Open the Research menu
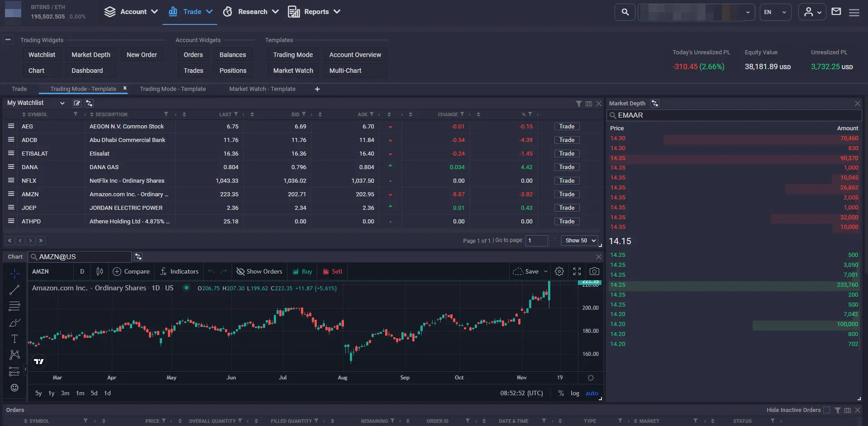 tap(251, 12)
